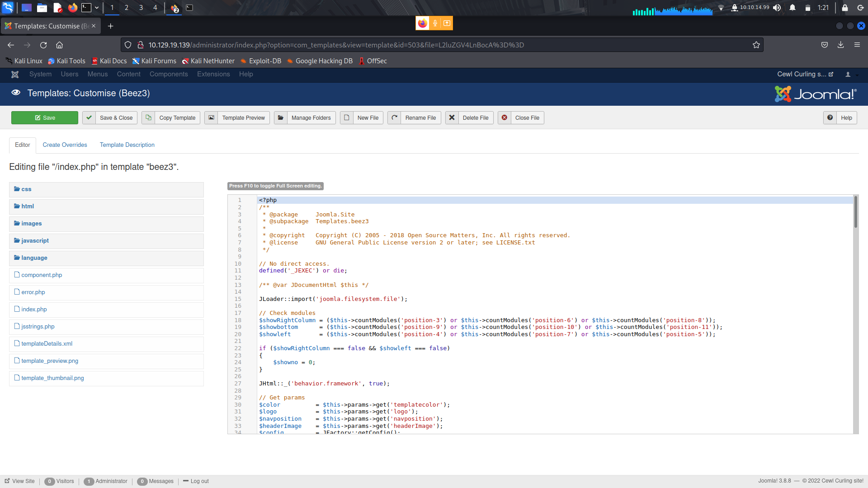This screenshot has width=868, height=488.
Task: Click the Template Preview toolbar icon
Action: [x=211, y=118]
